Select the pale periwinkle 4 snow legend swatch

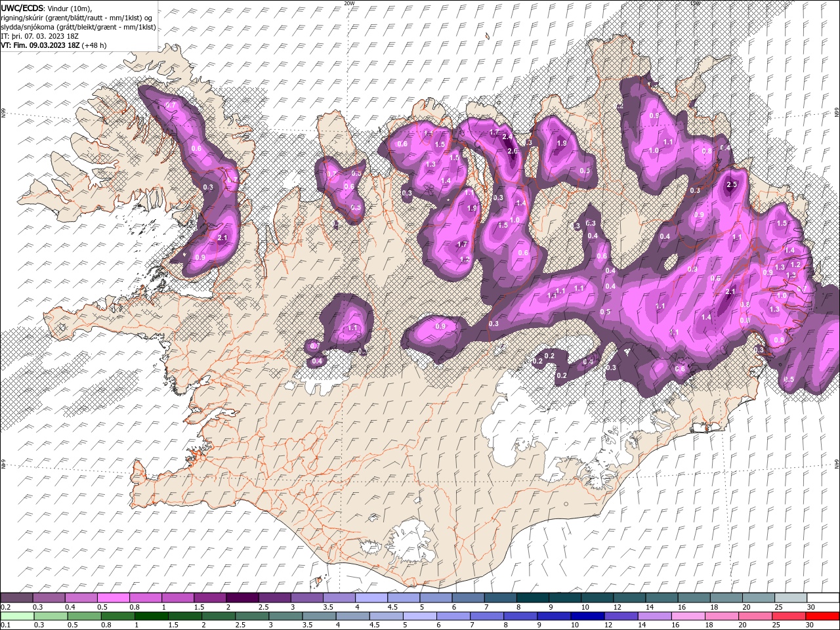pos(371,598)
